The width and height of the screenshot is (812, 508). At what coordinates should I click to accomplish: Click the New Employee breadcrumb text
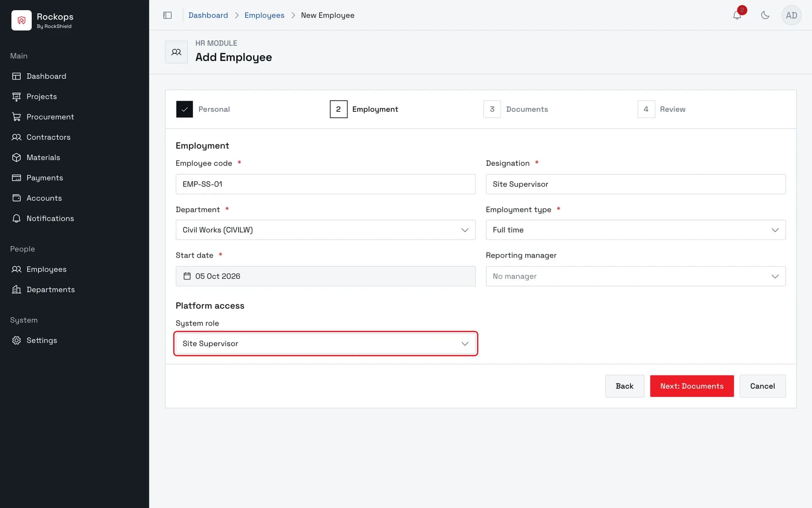tap(328, 15)
